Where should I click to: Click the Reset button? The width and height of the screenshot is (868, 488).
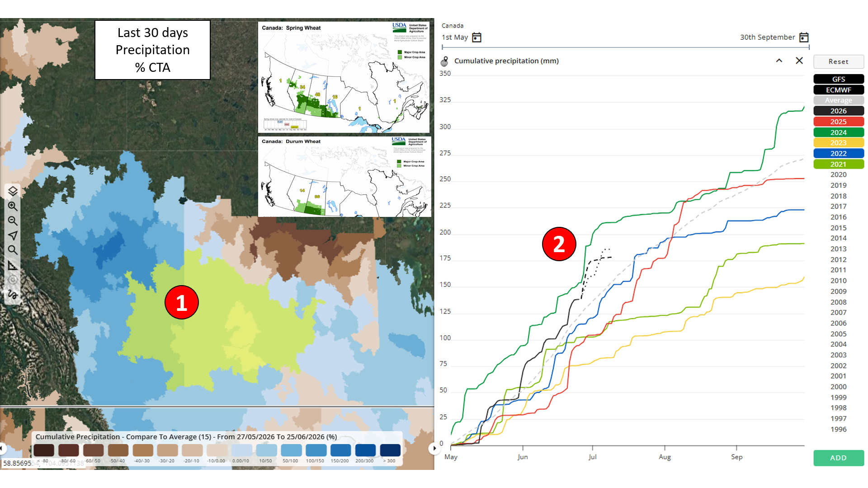[839, 61]
